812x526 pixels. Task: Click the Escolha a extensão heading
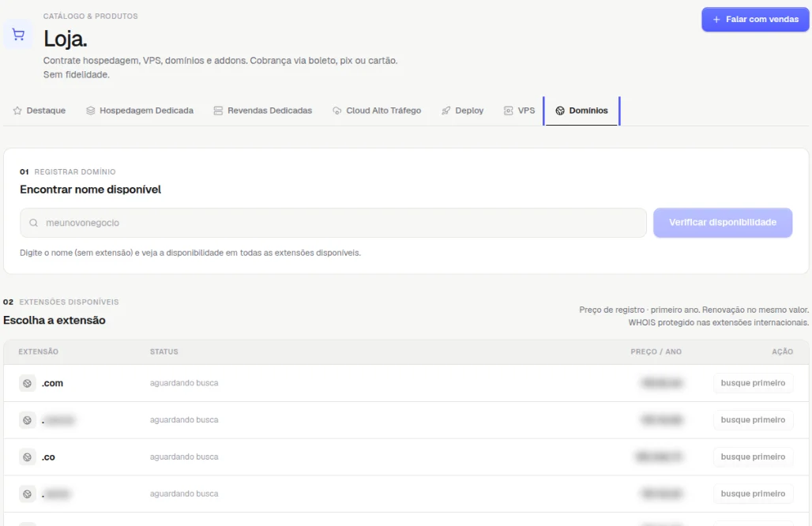coord(55,321)
